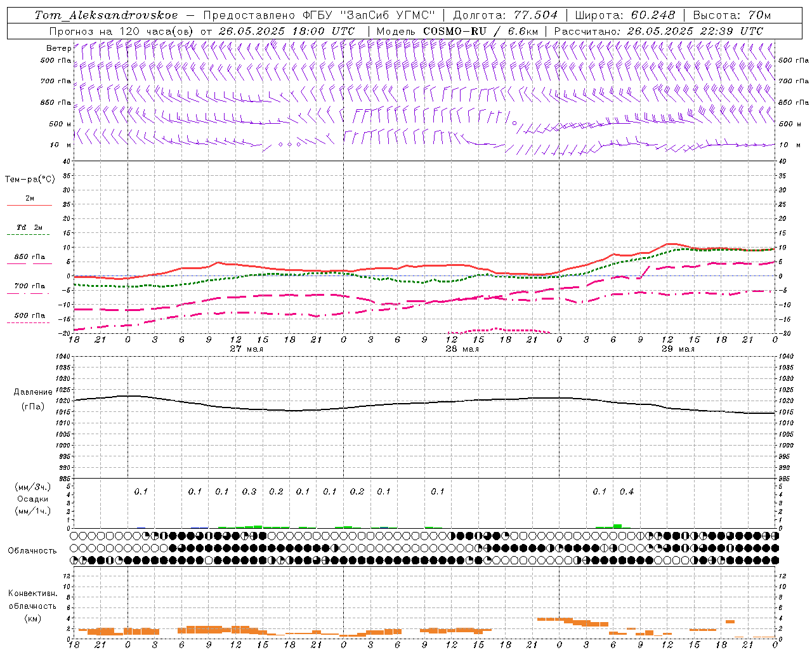The image size is (812, 650).
Task: Click the 'Td 2м' legend label
Action: tap(30, 227)
